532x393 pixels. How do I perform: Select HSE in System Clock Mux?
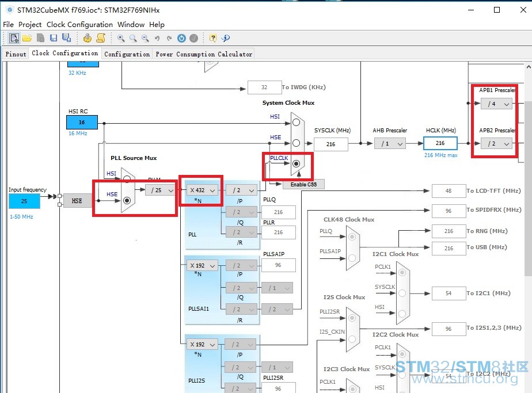(x=296, y=143)
